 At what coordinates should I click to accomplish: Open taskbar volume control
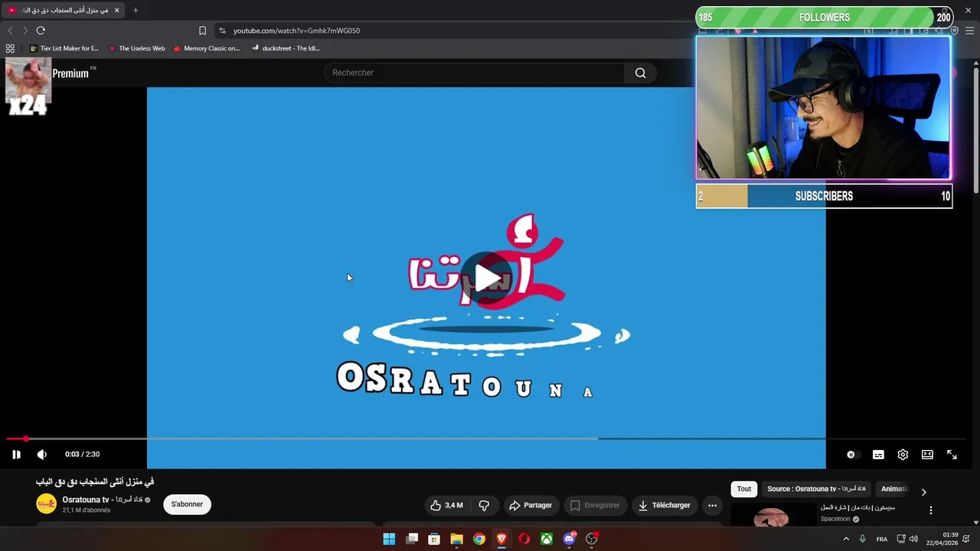[913, 539]
